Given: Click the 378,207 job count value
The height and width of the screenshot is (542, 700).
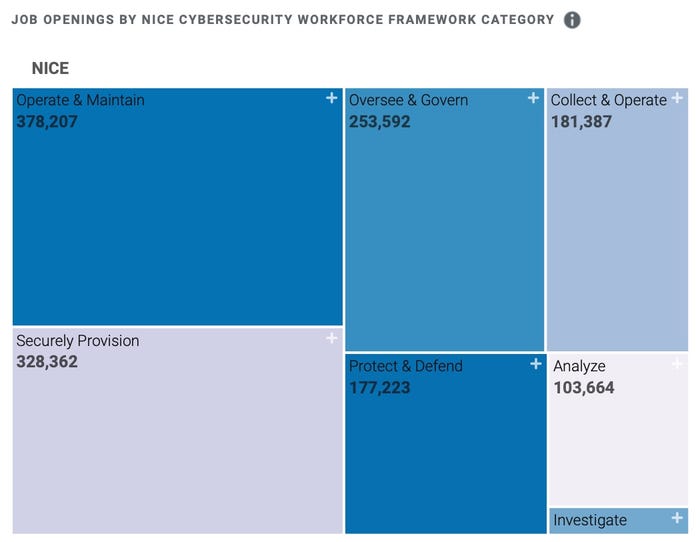Looking at the screenshot, I should pyautogui.click(x=47, y=121).
